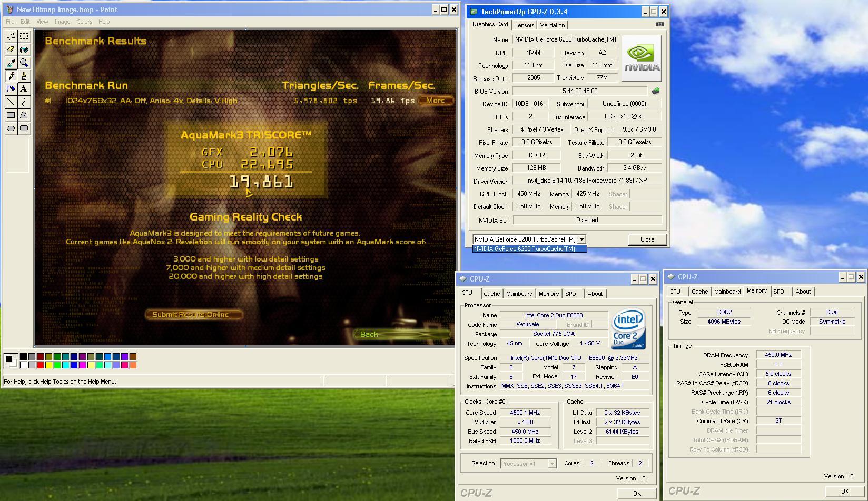The height and width of the screenshot is (501, 868).
Task: Click the GPU-Z title bar icon
Action: point(474,12)
